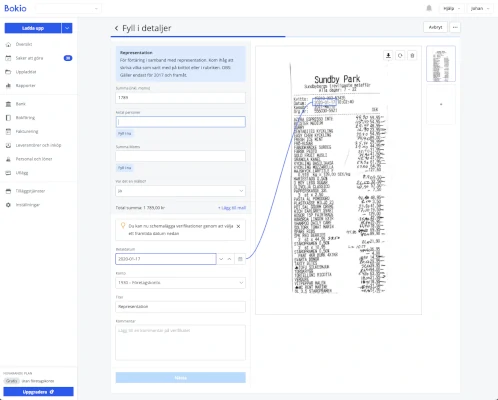Viewport: 498px width, 400px height.
Task: Open the 1930 Företagskonto account dropdown
Action: tap(180, 283)
